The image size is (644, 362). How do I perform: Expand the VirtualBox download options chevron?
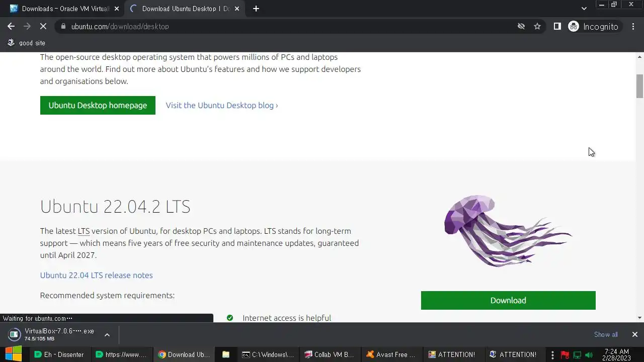point(107,334)
